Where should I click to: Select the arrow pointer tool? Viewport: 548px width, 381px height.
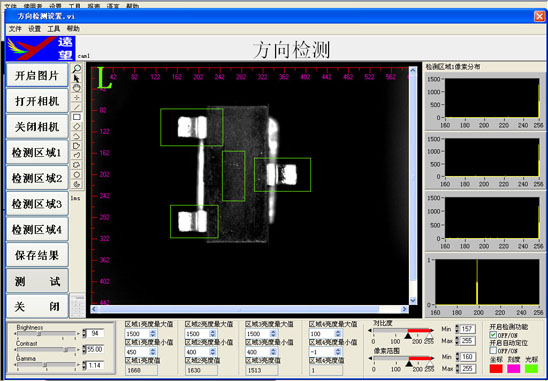77,78
